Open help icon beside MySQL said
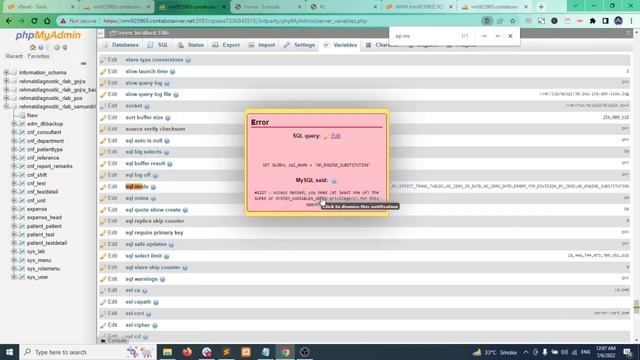 pos(334,180)
